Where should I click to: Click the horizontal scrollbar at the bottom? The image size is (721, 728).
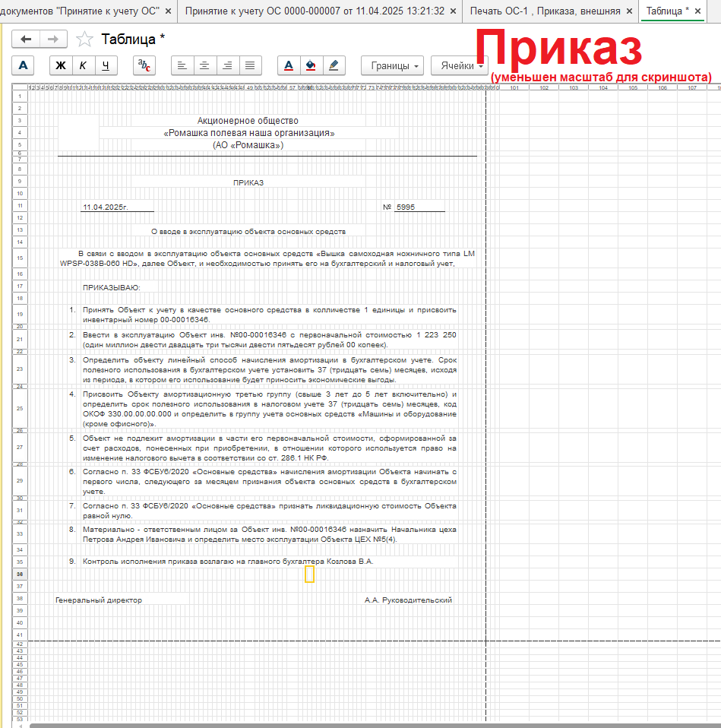coord(375,725)
